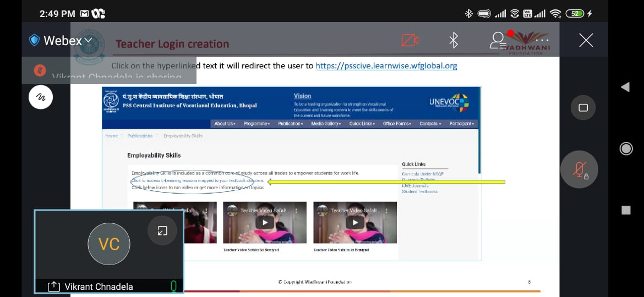This screenshot has width=644, height=297.
Task: Turn on the video camera icon
Action: pyautogui.click(x=410, y=40)
